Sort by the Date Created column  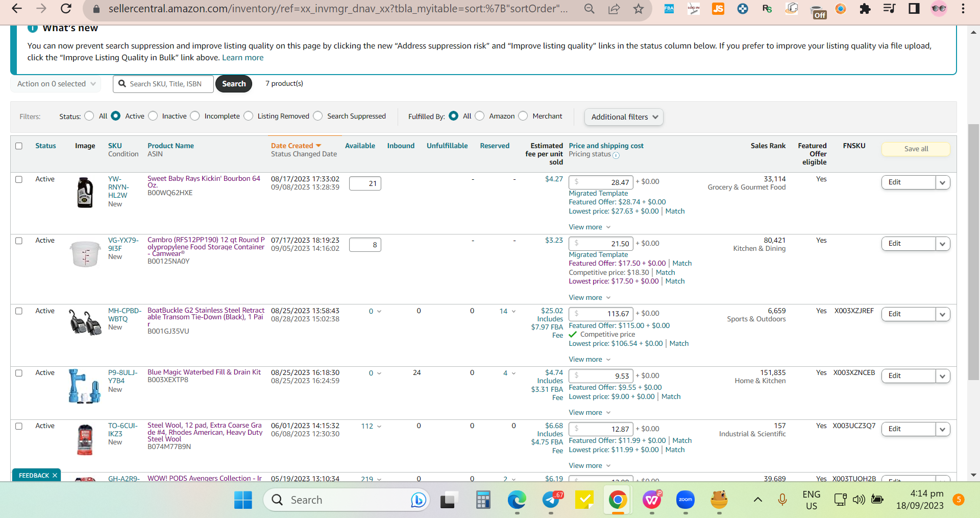(x=296, y=146)
